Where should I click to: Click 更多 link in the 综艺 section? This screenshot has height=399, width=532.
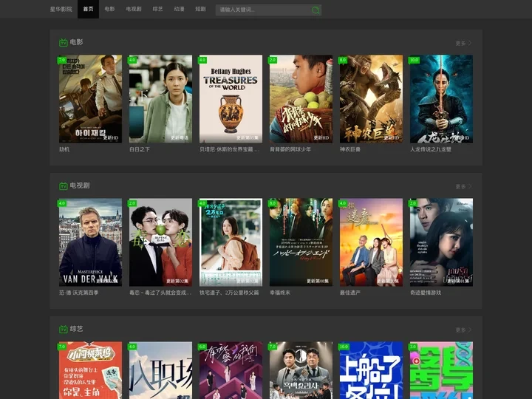point(461,330)
